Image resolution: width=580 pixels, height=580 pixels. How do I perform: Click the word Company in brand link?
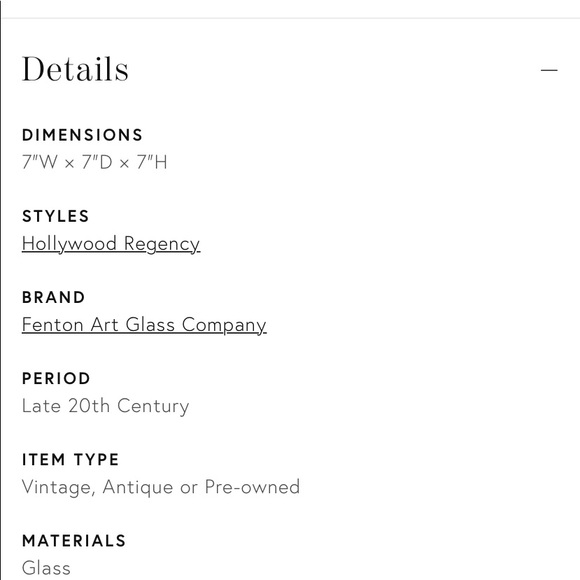tap(224, 325)
